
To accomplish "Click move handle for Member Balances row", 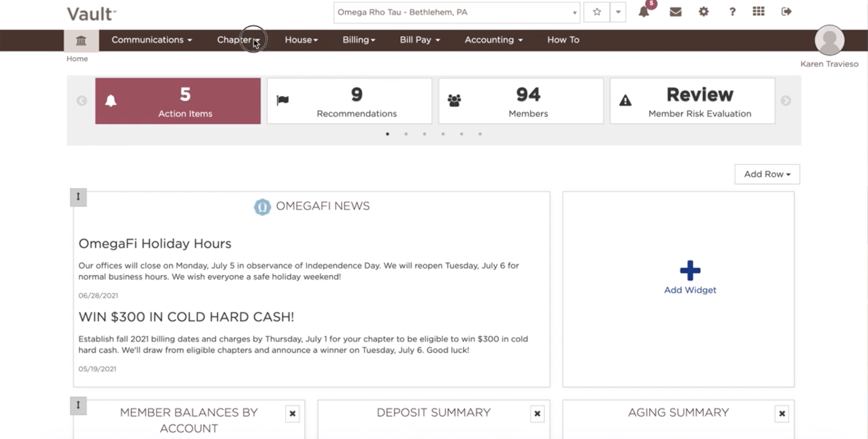I will [x=78, y=405].
